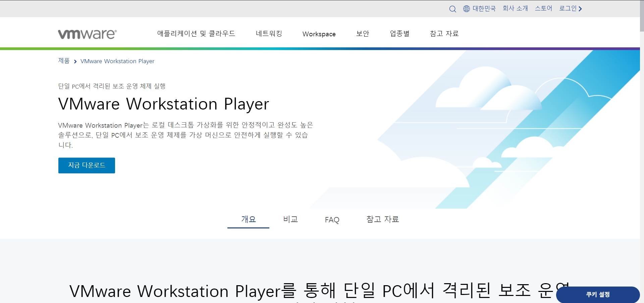Click the 로그인 arrow chevron
The width and height of the screenshot is (644, 303).
pos(580,9)
